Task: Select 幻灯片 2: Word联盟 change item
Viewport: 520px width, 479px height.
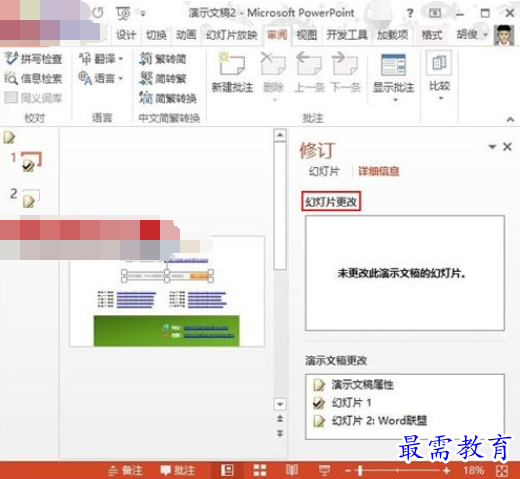Action: pos(370,421)
